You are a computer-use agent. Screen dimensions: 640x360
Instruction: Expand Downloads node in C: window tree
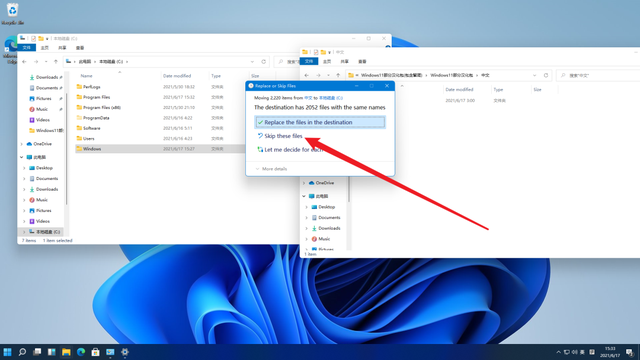(24, 189)
